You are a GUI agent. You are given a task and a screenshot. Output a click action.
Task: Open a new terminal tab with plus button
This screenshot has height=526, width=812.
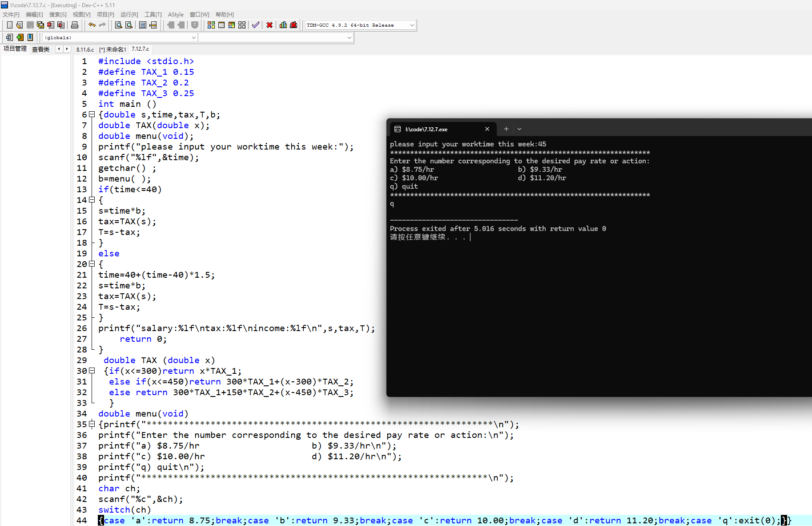coord(506,129)
